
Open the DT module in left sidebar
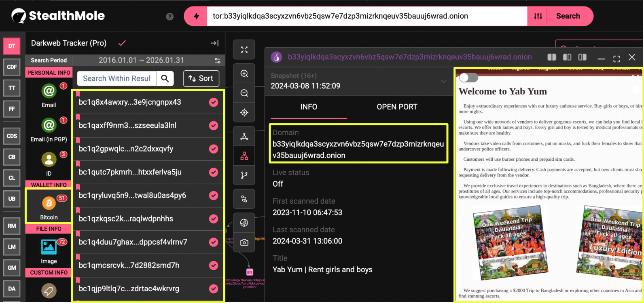(x=12, y=46)
